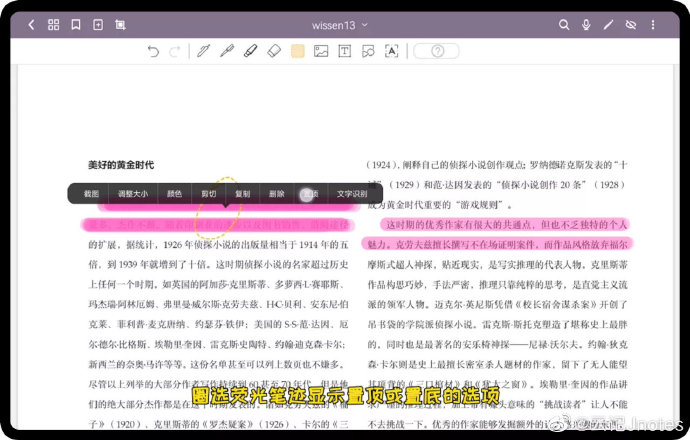Select the text box tool
Screen dimensions: 690x440
click(345, 51)
